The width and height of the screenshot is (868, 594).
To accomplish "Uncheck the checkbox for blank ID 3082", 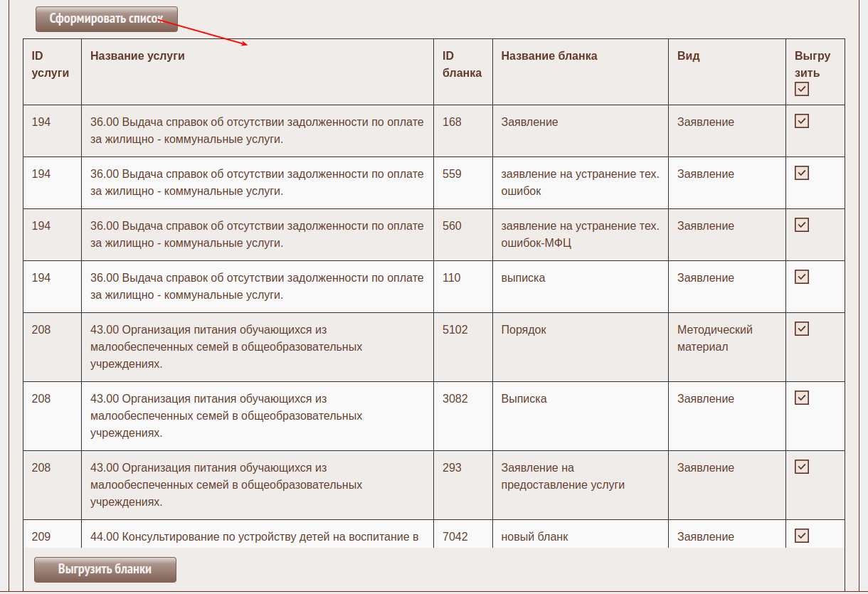I will [x=802, y=398].
